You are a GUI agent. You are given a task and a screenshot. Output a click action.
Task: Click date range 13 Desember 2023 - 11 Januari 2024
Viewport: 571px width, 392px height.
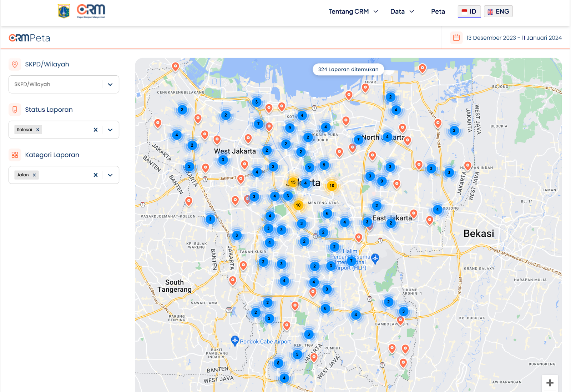[x=514, y=38]
